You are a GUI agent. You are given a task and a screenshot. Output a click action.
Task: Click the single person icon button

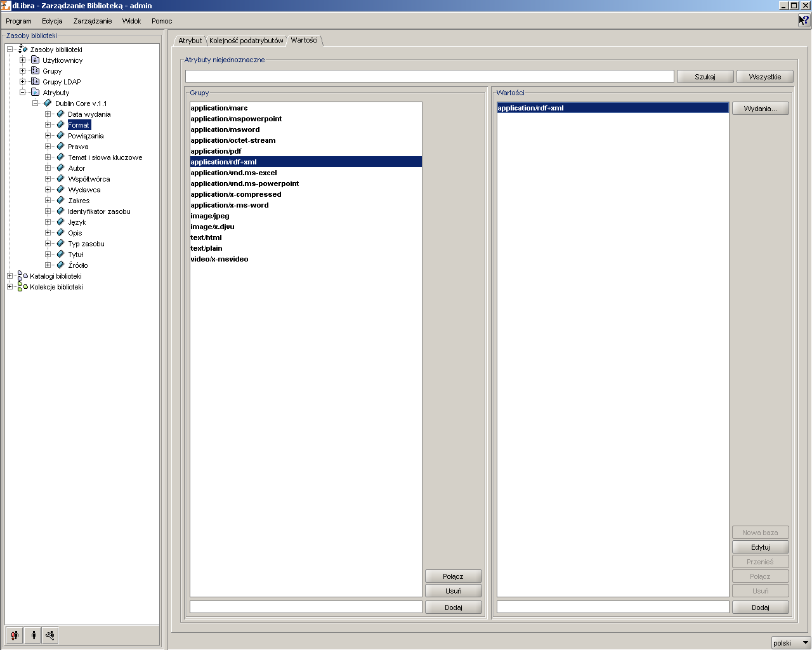33,635
